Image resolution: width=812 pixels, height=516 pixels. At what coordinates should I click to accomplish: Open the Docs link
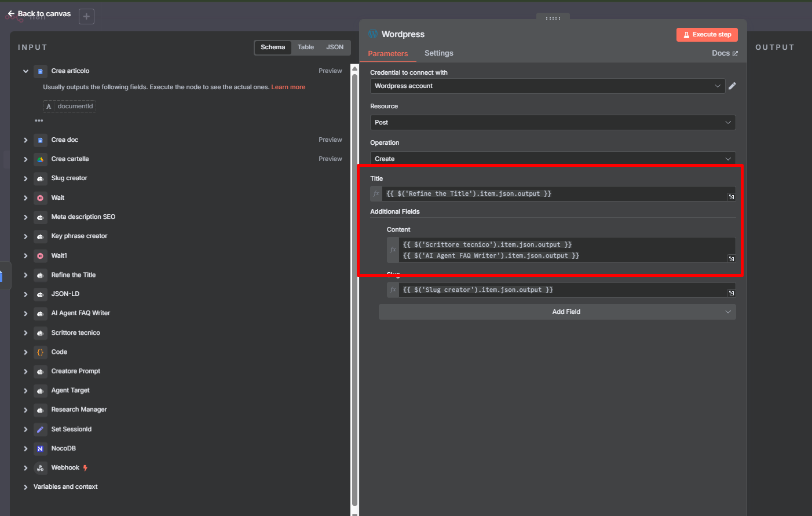tap(725, 53)
